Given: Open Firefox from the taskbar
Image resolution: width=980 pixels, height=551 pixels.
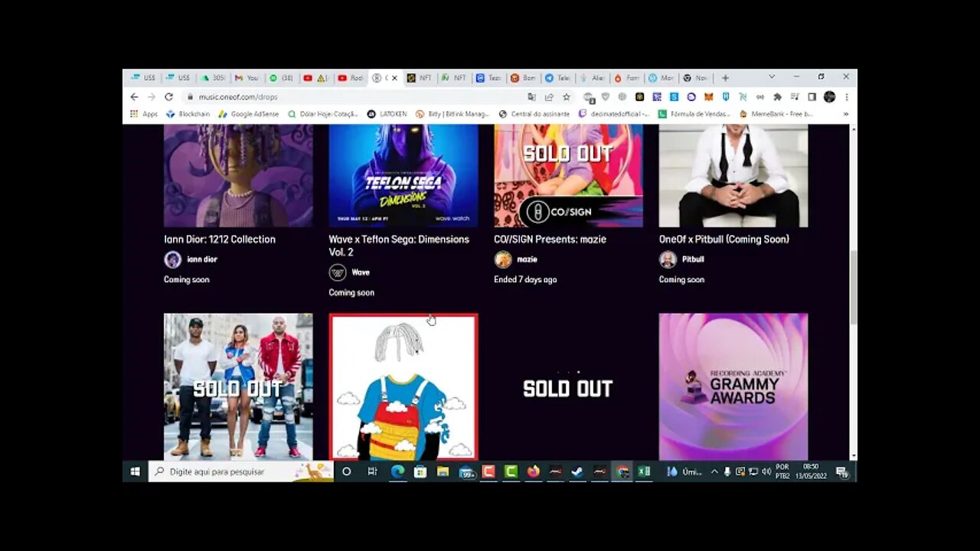Looking at the screenshot, I should (533, 471).
